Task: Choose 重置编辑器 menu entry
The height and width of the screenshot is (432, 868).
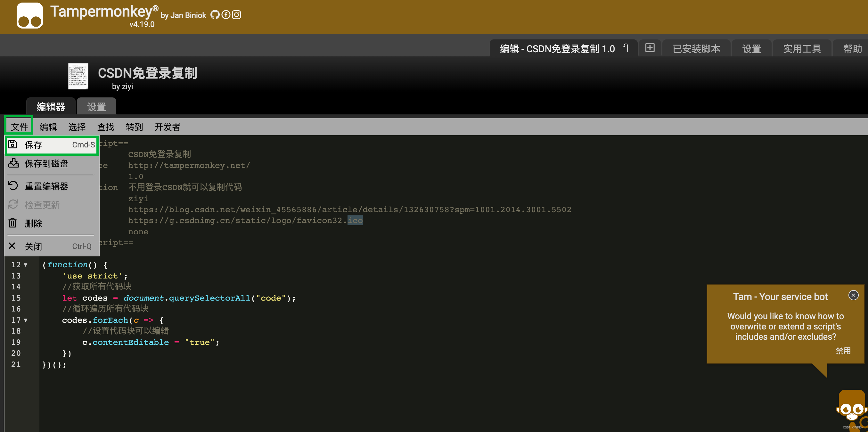Action: tap(52, 186)
